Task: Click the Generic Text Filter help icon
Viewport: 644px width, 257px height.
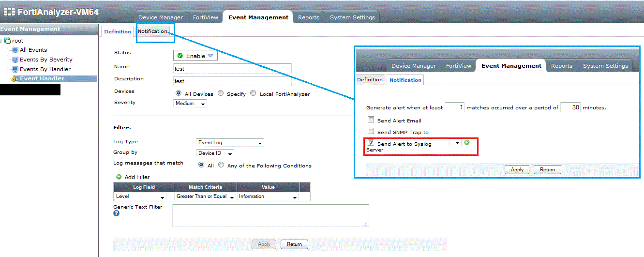Action: click(116, 213)
